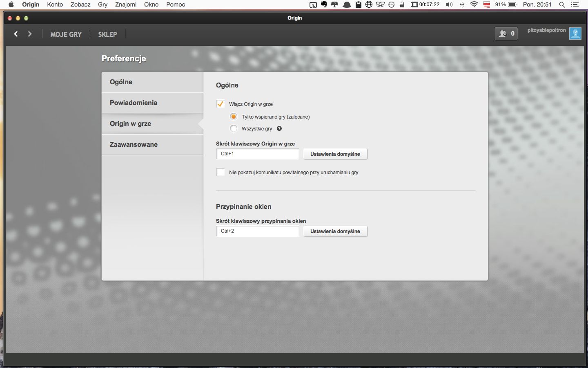Screen dimensions: 588x368
Task: Open the Zobacz menu
Action: tap(80, 4)
